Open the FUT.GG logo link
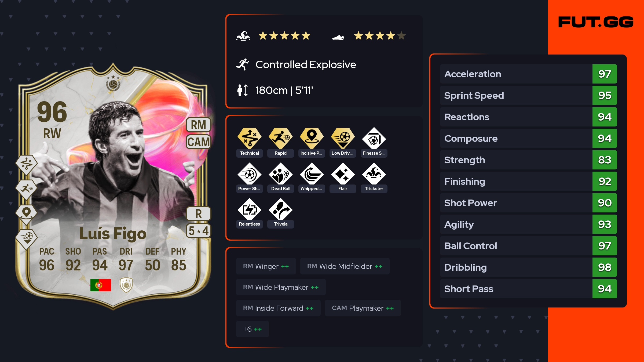This screenshot has height=362, width=644. 596,22
